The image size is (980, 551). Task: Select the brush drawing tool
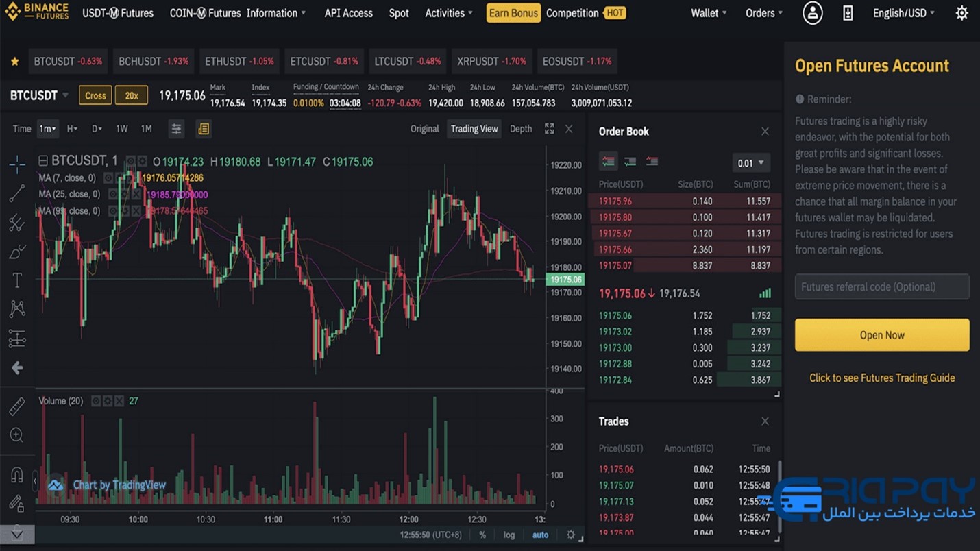17,252
